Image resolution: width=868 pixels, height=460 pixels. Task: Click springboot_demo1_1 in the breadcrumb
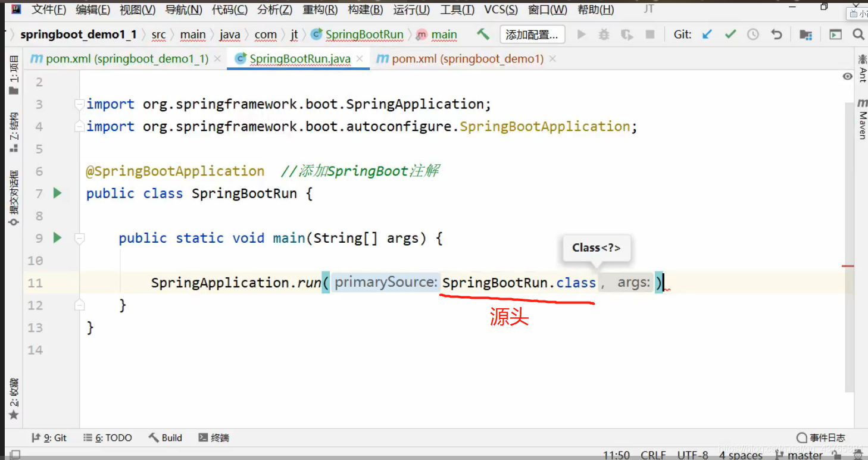[x=79, y=35]
